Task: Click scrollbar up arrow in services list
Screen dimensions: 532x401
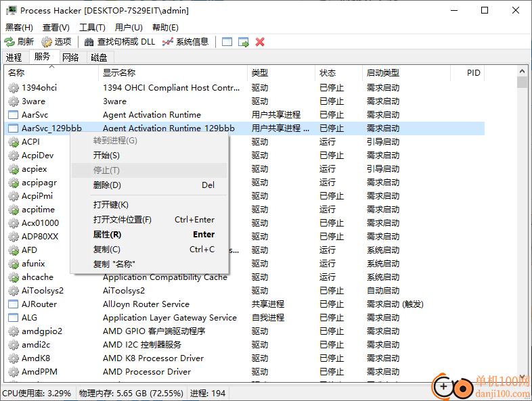Action: [522, 71]
